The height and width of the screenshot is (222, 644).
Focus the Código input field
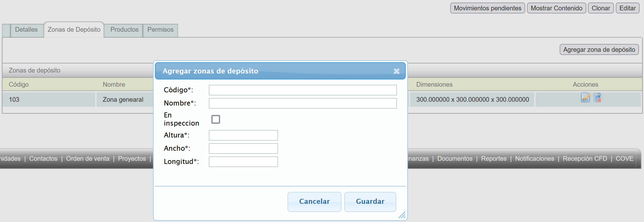(303, 90)
